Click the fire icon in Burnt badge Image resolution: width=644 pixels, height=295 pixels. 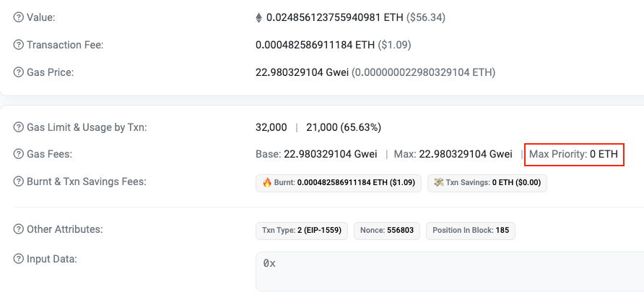coord(267,183)
